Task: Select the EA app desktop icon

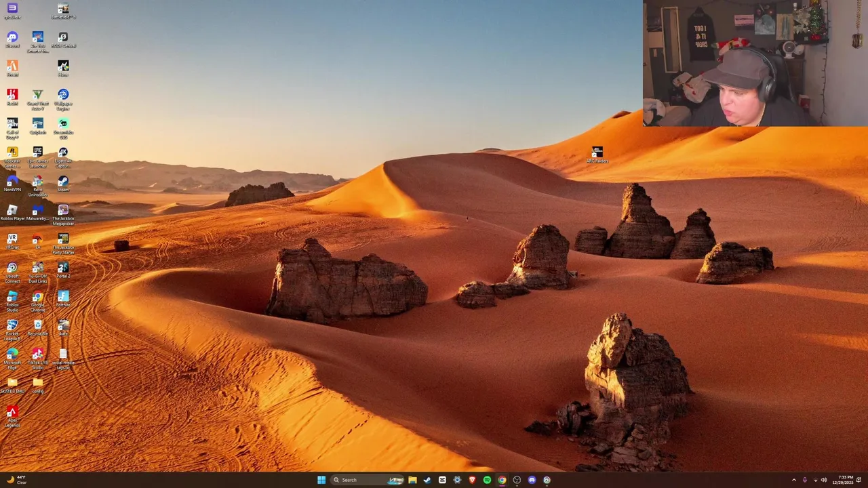Action: coord(38,242)
